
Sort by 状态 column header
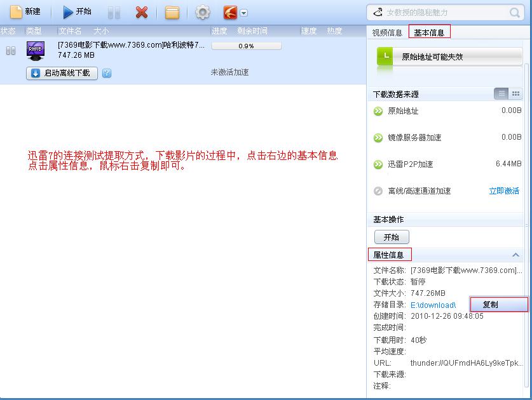[x=8, y=31]
